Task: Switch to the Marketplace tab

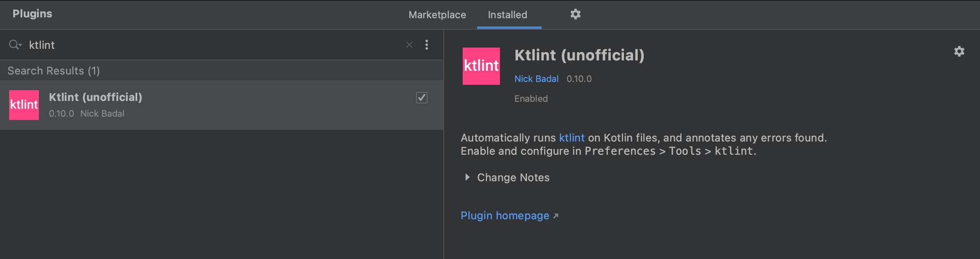Action: (437, 15)
